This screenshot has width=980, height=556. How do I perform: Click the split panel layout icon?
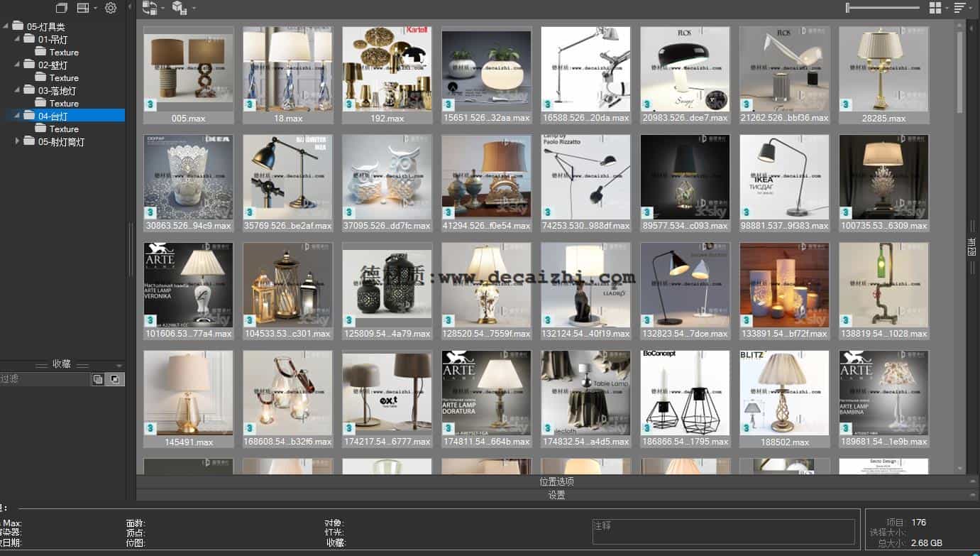(82, 8)
